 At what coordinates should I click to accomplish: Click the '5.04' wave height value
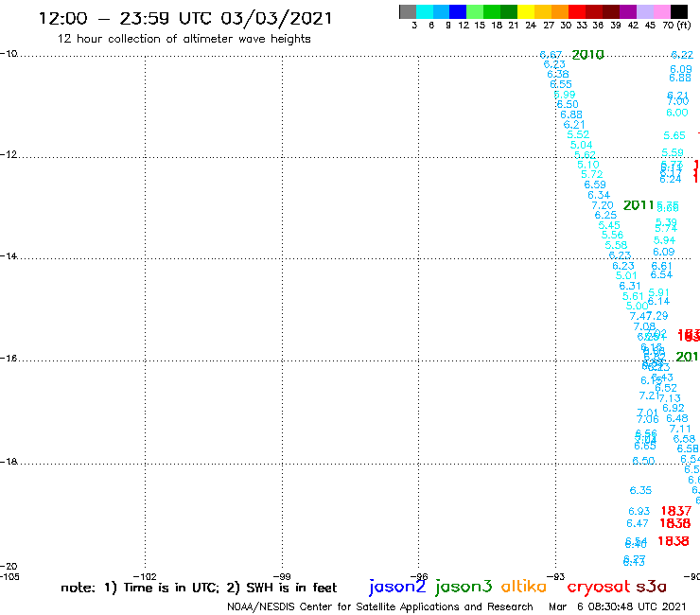[x=581, y=145]
